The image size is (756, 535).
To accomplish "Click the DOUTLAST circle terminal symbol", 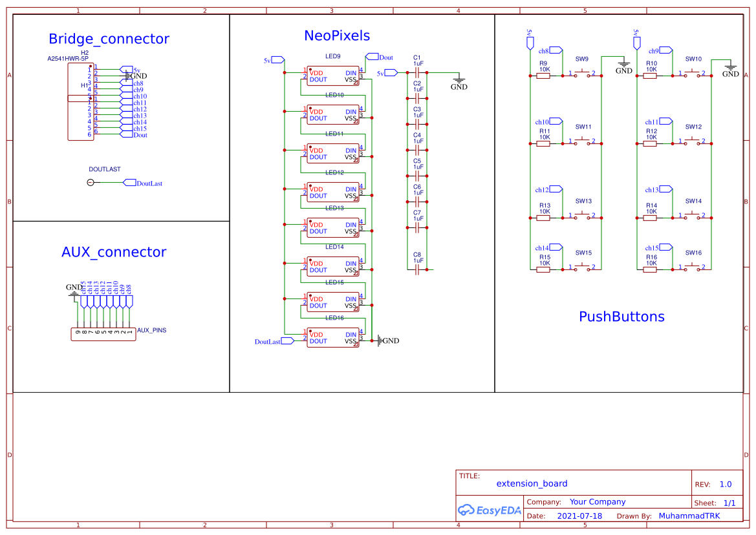I will [90, 182].
